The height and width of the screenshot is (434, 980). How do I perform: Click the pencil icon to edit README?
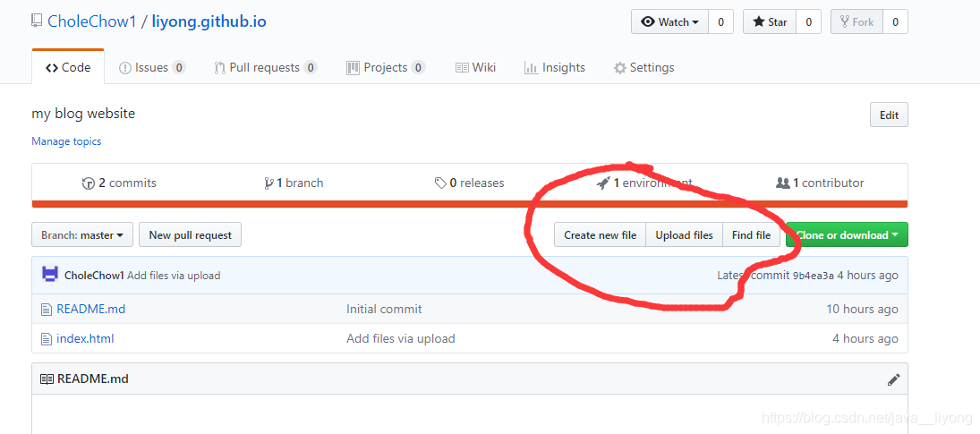(894, 379)
